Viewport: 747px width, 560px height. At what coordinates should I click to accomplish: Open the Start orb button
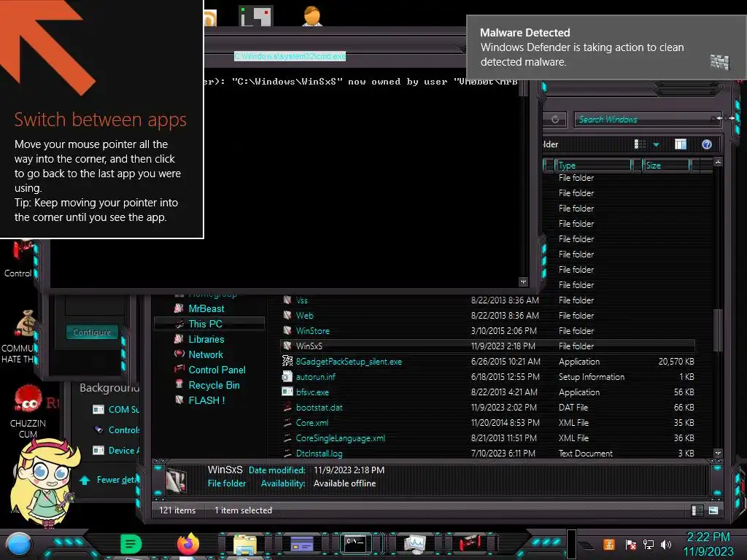pyautogui.click(x=18, y=544)
